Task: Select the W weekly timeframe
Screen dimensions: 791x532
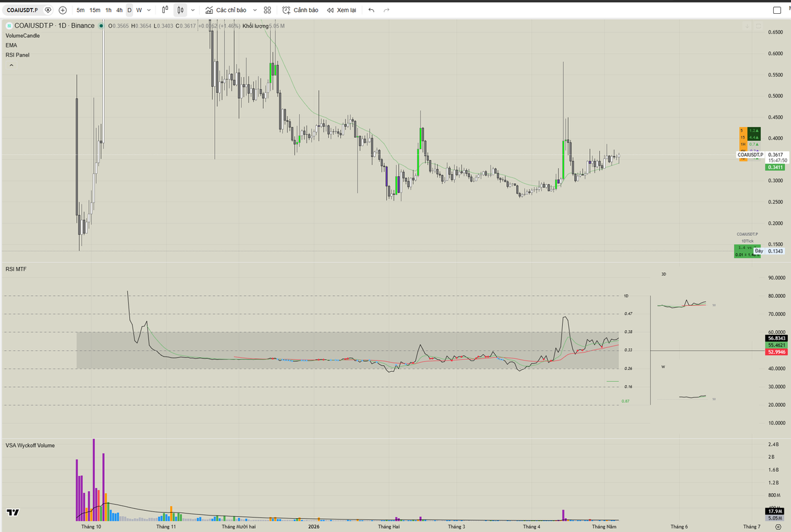Action: [x=139, y=10]
